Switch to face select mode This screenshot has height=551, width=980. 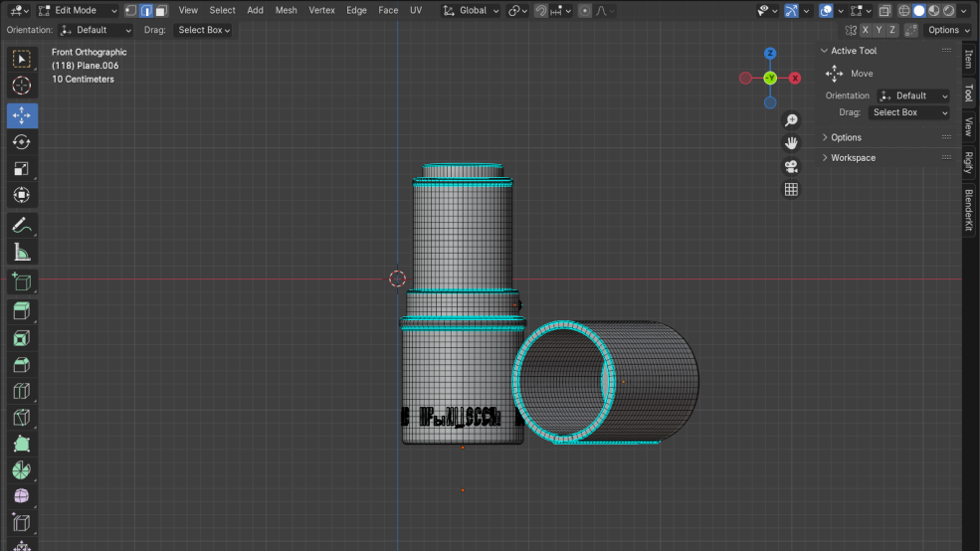click(x=160, y=10)
